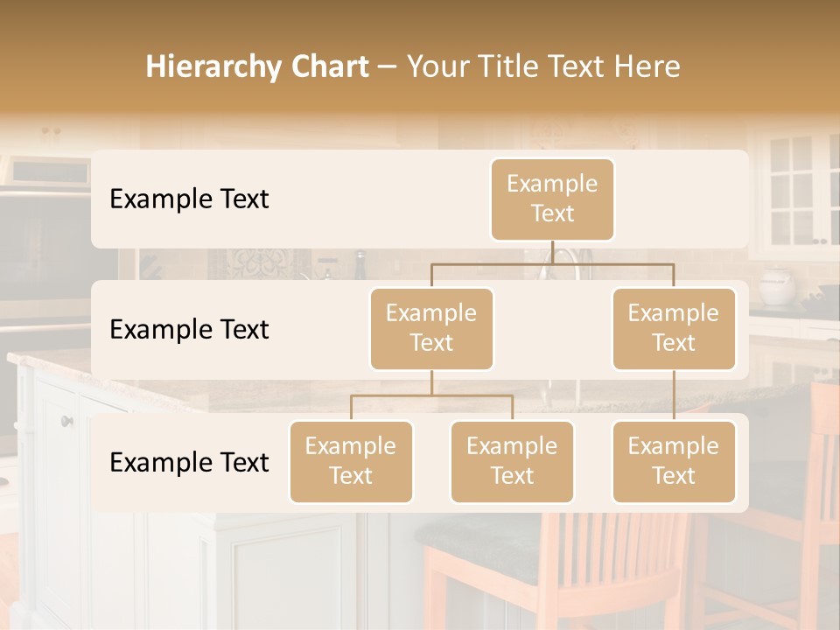840x630 pixels.
Task: Click the left box in the second level
Action: coord(431,329)
